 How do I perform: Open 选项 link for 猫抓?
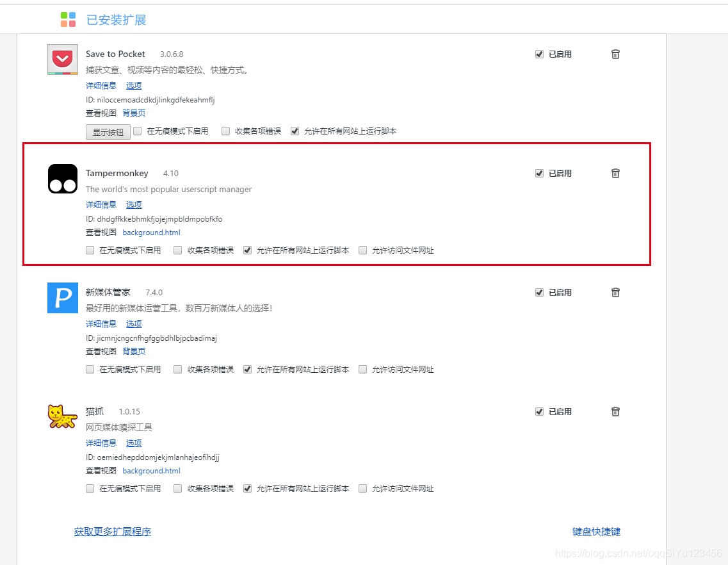(134, 443)
